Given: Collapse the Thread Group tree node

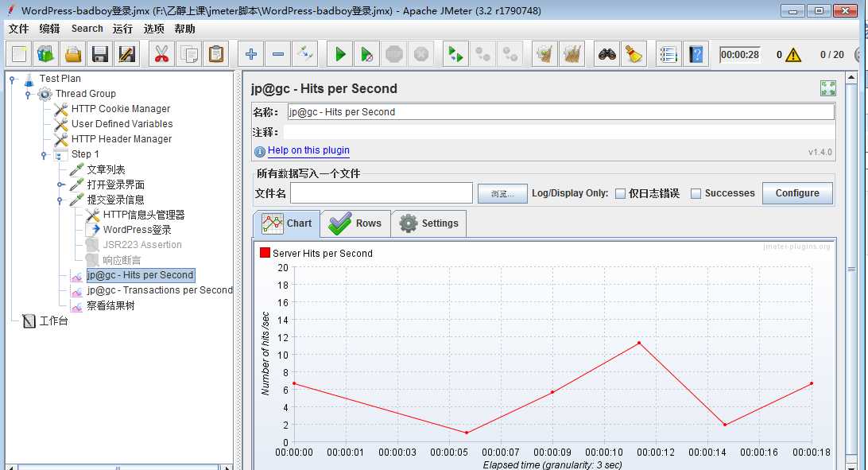Looking at the screenshot, I should click(x=29, y=94).
